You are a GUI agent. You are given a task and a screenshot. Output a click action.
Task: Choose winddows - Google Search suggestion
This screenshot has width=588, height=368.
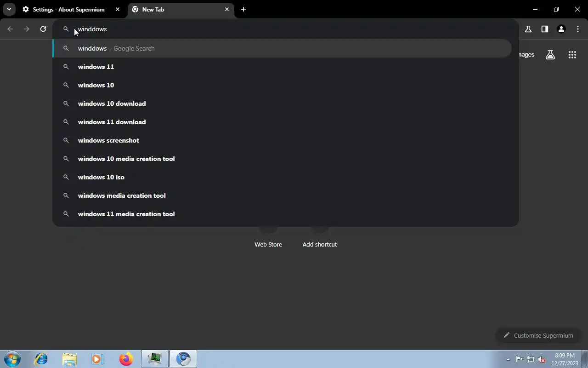pyautogui.click(x=282, y=48)
